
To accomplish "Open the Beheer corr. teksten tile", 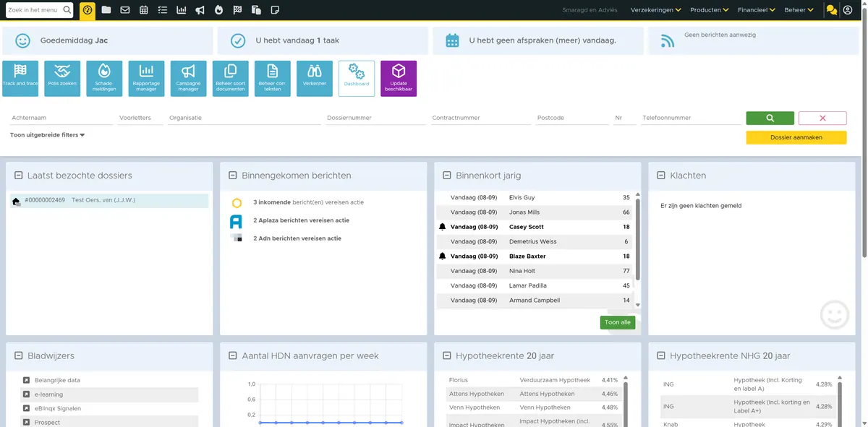I will [x=272, y=79].
